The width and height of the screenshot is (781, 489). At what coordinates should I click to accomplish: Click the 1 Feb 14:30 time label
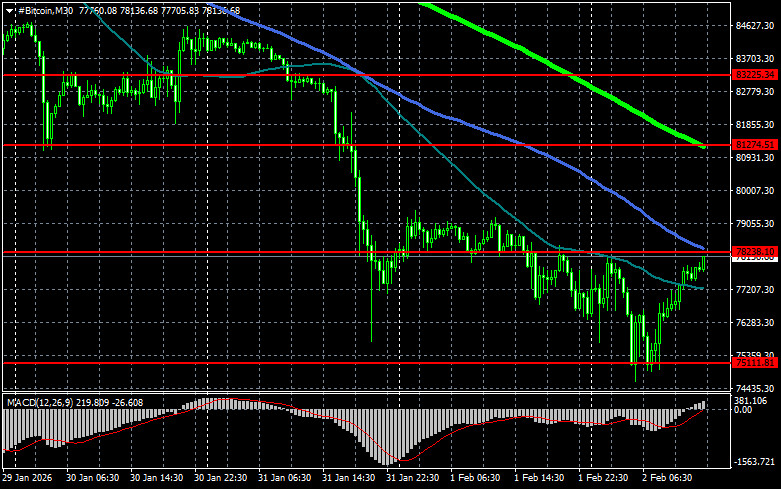coord(539,478)
